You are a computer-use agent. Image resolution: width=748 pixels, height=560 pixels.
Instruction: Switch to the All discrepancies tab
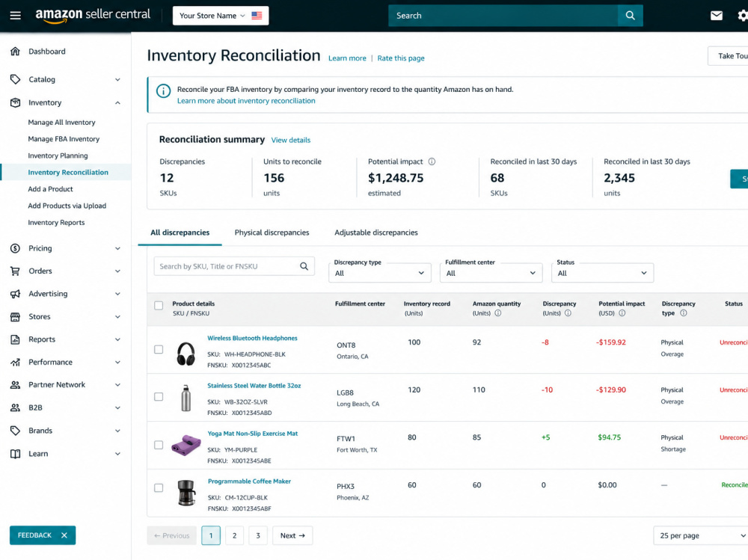[180, 233]
